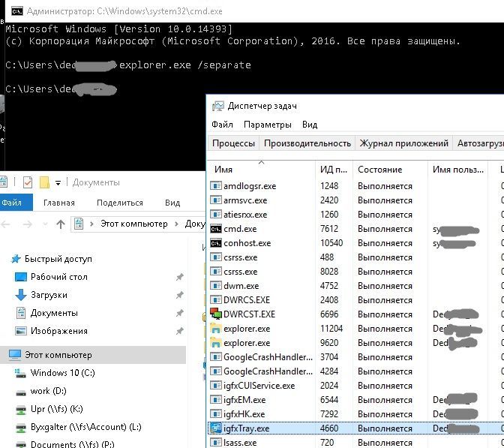
Task: Select the csrss.exe row with PID 488
Action: pos(355,257)
